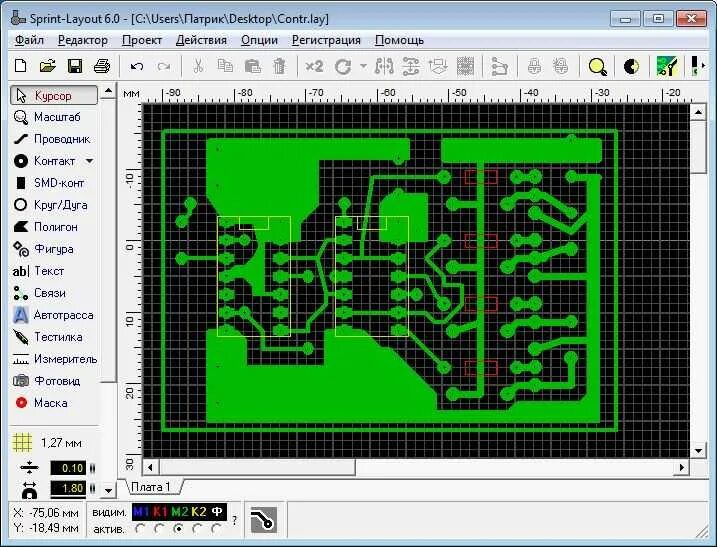The width and height of the screenshot is (717, 547).
Task: Open a layout file with the folder icon
Action: tap(48, 66)
